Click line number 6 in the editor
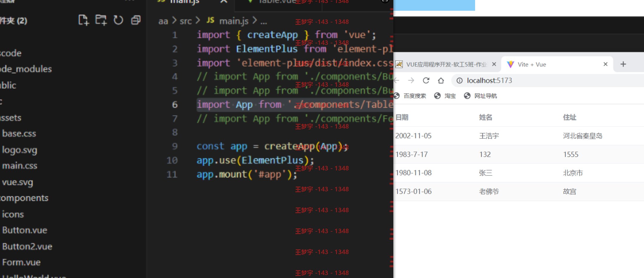Image resolution: width=644 pixels, height=278 pixels. point(175,105)
